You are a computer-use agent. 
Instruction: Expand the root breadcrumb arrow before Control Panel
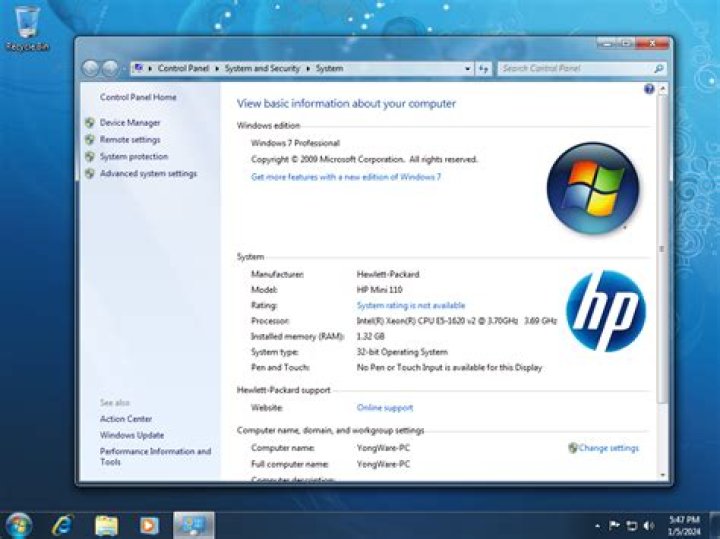(x=150, y=68)
